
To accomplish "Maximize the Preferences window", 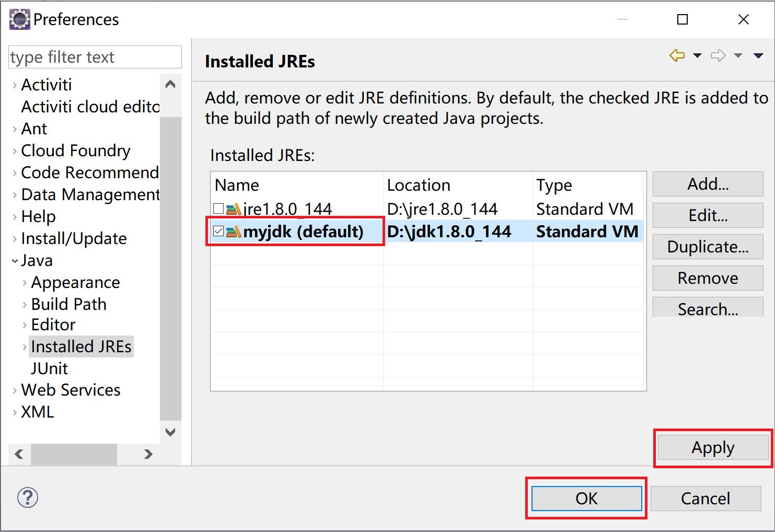I will coord(683,19).
